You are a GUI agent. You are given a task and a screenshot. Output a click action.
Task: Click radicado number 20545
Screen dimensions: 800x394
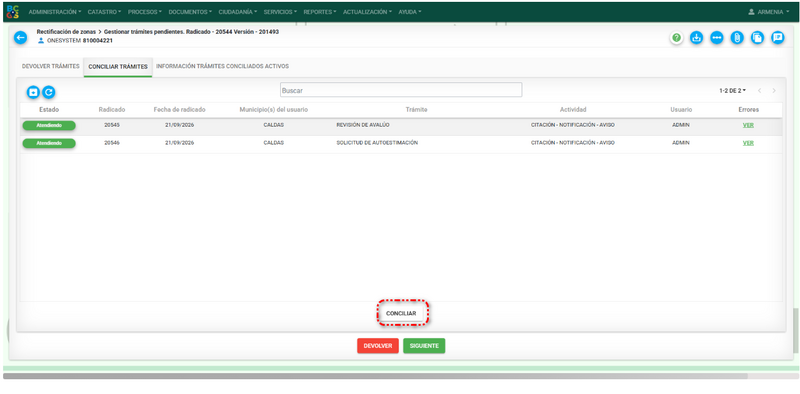112,126
